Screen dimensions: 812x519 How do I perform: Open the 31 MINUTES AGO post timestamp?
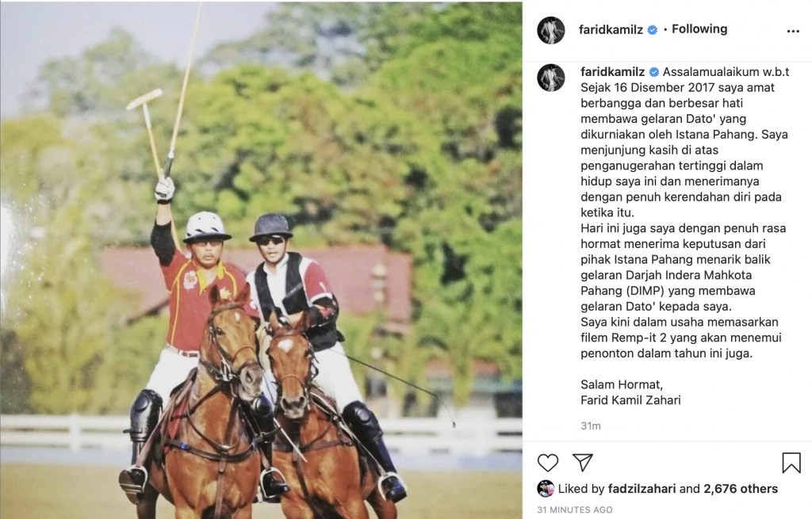[x=575, y=509]
